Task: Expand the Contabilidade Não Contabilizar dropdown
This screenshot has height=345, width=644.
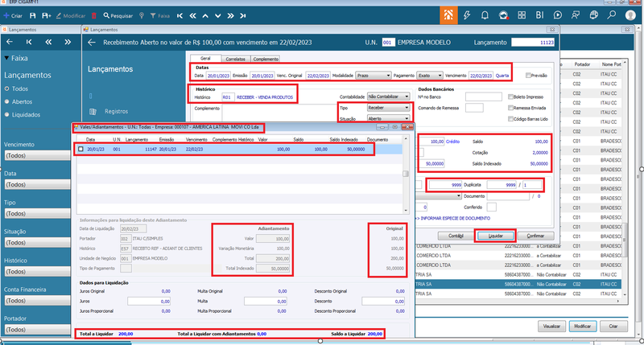Action: click(x=388, y=97)
